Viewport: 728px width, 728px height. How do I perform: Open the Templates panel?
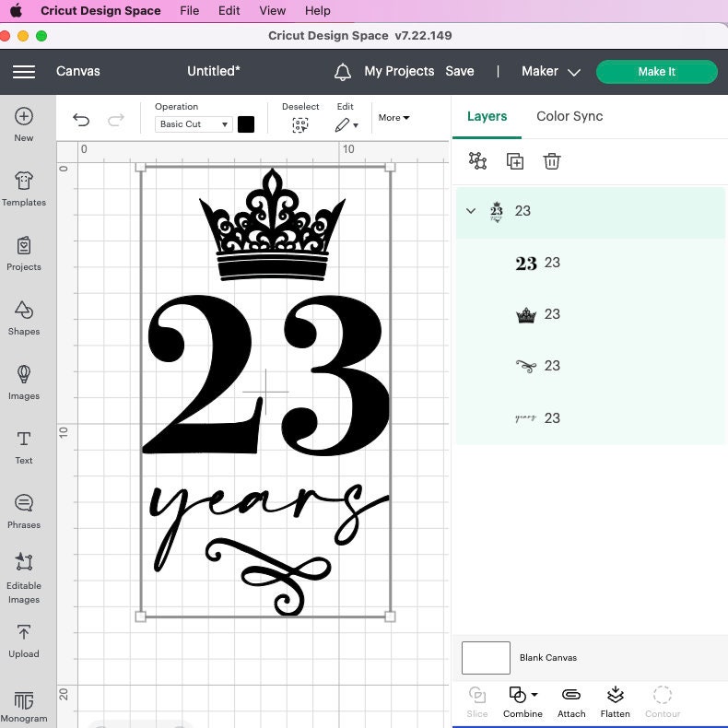(x=24, y=189)
